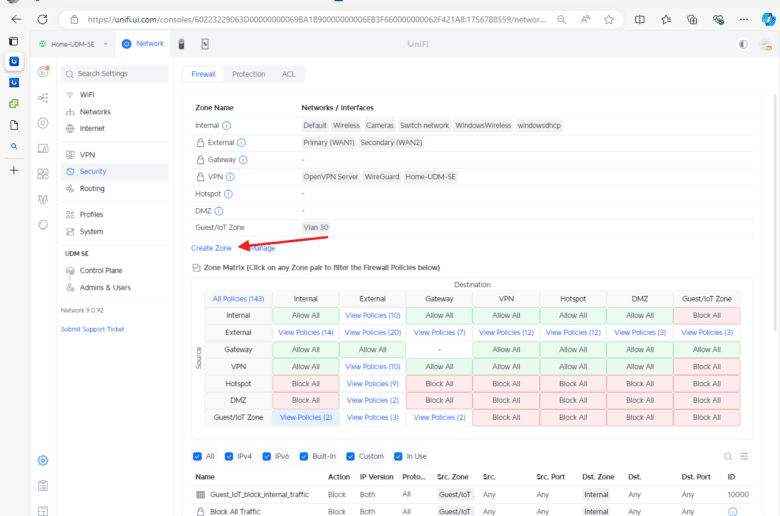Switch to the Firewall tab
780x516 pixels.
coord(203,74)
